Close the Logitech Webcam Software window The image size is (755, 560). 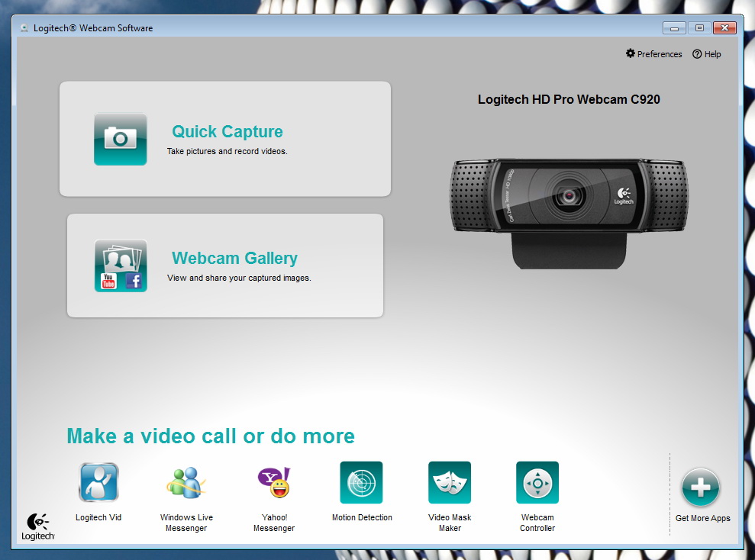[724, 28]
